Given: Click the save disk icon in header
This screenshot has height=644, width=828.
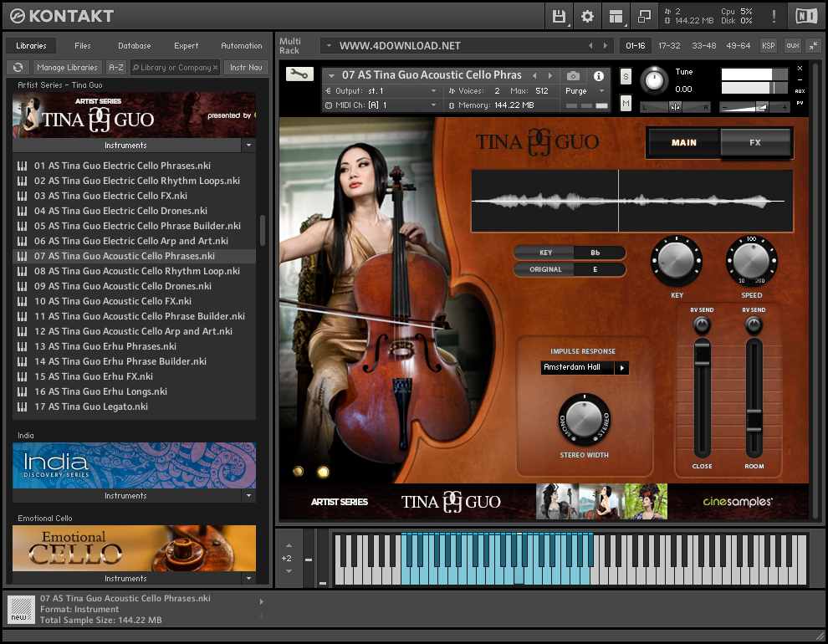Looking at the screenshot, I should pos(559,17).
